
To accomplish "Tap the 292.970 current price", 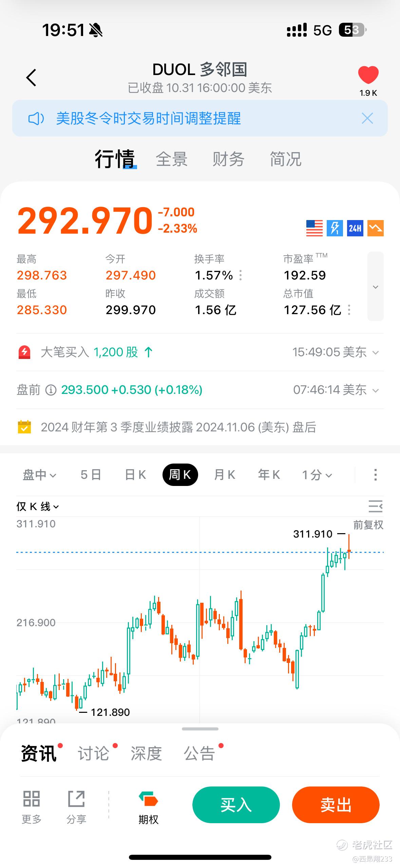I will coord(85,221).
